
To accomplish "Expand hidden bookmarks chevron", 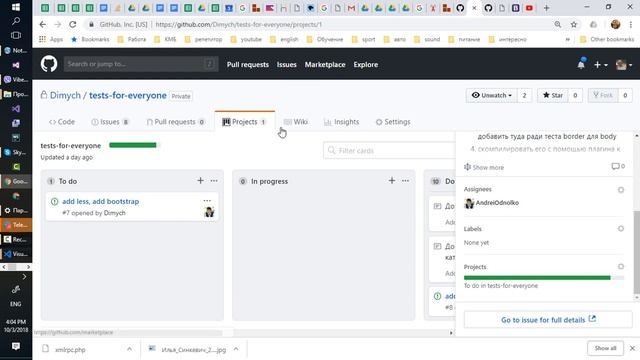I will click(567, 39).
